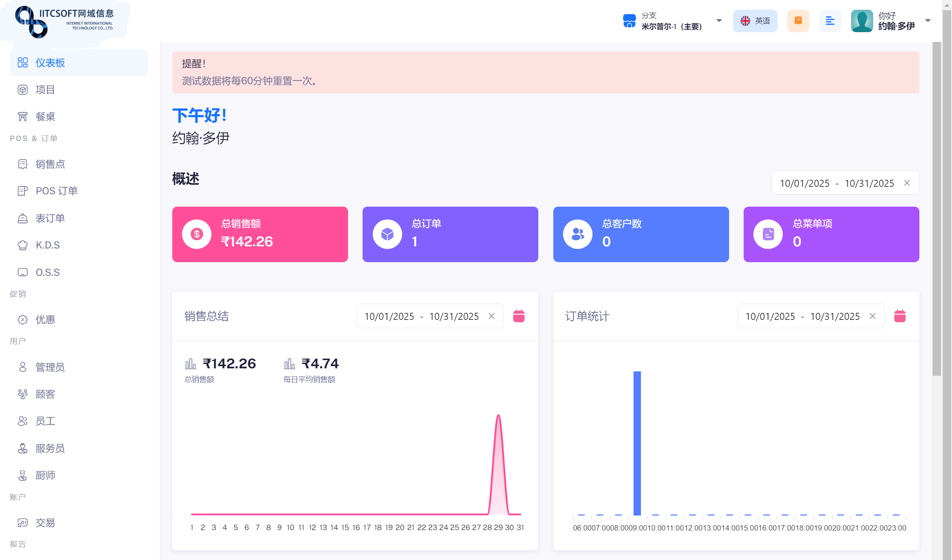Click the calendar icon in 订单统计 card

[900, 316]
